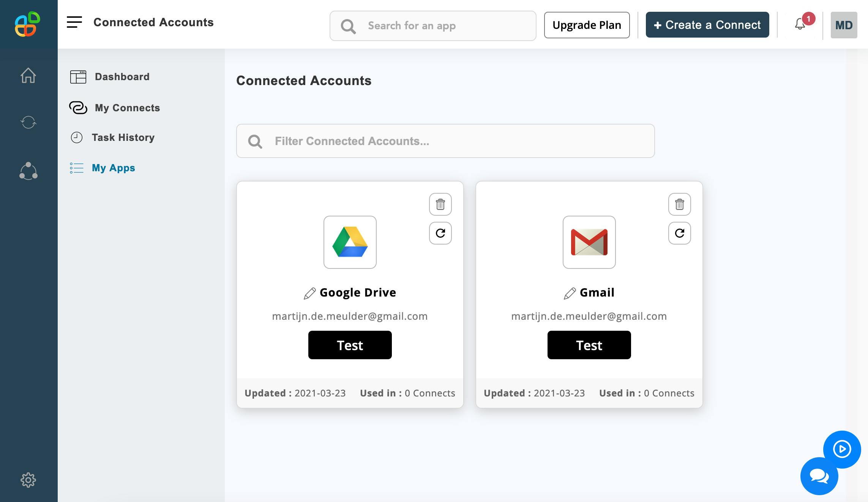Open the MD user profile menu
868x502 pixels.
[x=844, y=25]
